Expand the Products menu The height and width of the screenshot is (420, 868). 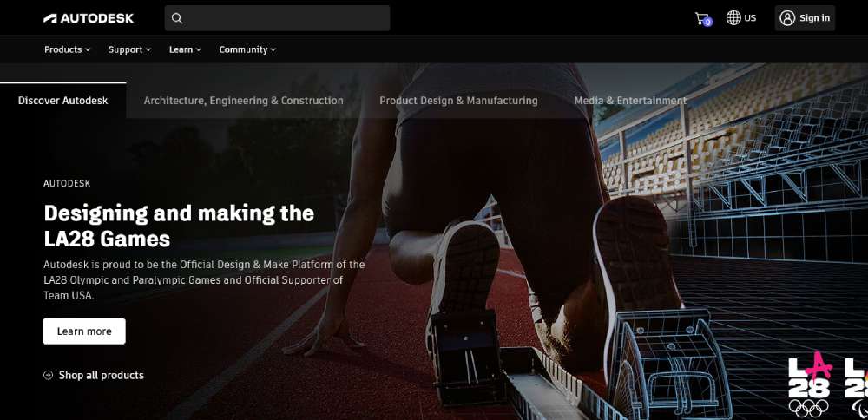click(x=67, y=49)
